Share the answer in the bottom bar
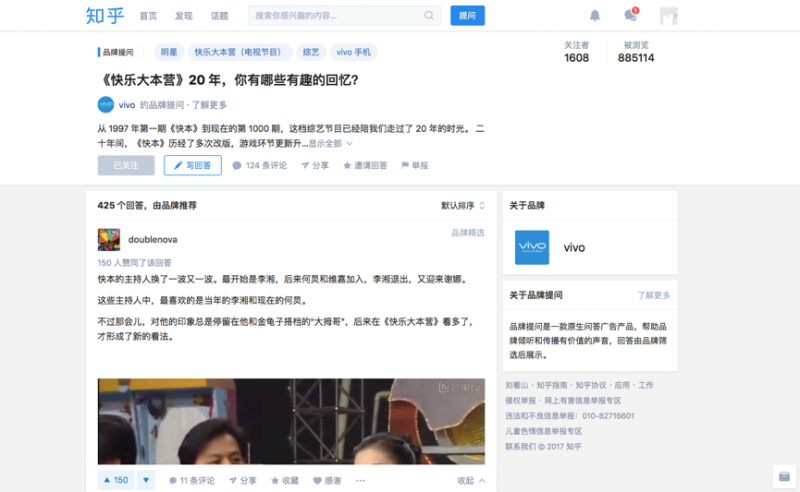This screenshot has width=800, height=492. (243, 481)
